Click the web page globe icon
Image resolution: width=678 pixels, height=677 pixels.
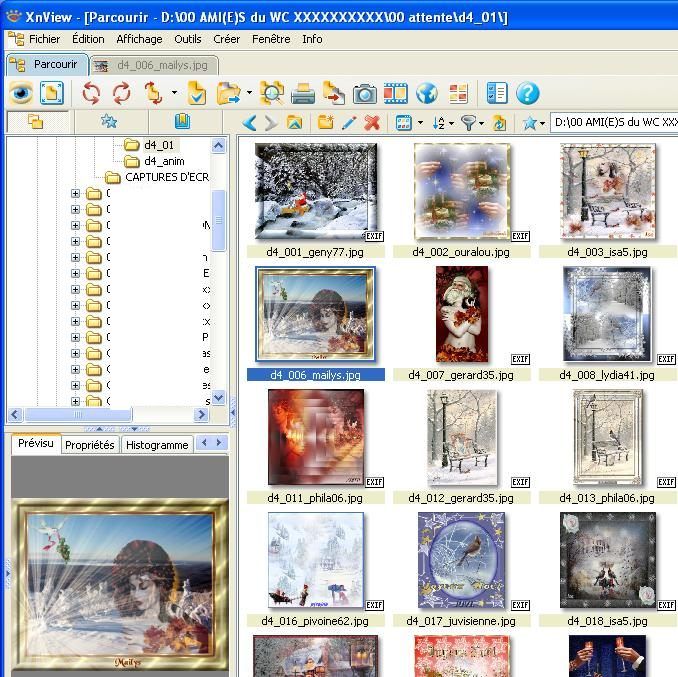(x=427, y=94)
